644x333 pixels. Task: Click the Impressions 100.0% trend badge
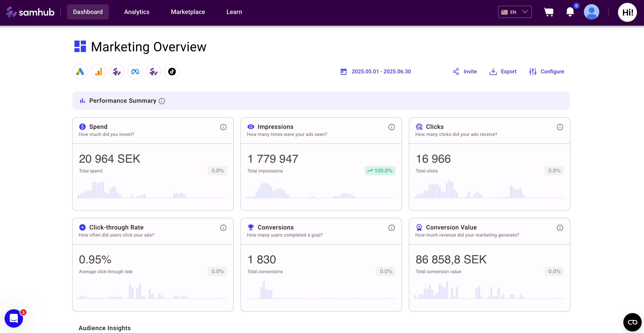click(x=380, y=171)
